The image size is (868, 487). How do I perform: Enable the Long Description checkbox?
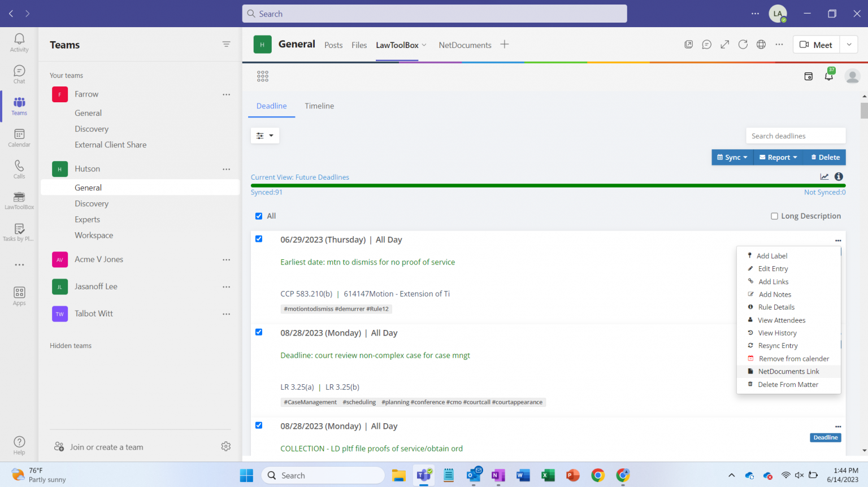tap(774, 215)
